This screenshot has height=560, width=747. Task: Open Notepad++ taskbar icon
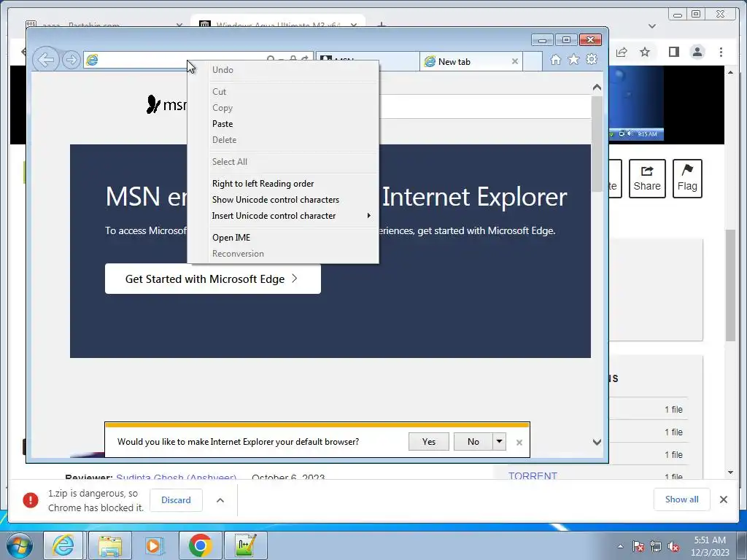246,545
